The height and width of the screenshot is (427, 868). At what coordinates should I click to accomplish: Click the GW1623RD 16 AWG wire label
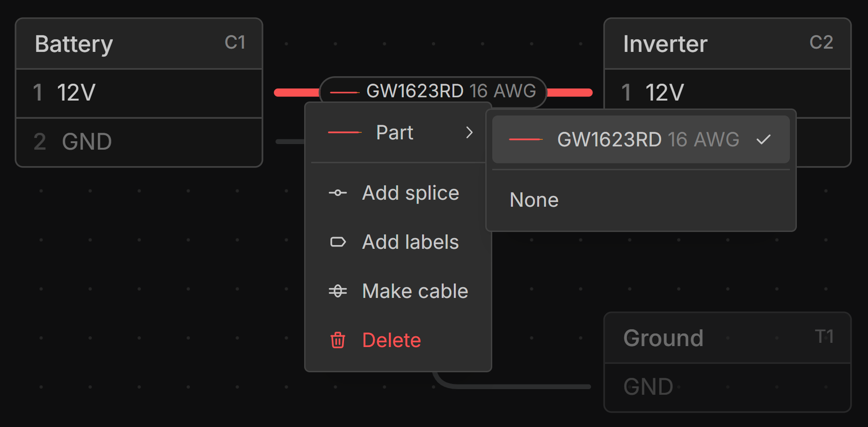(450, 91)
